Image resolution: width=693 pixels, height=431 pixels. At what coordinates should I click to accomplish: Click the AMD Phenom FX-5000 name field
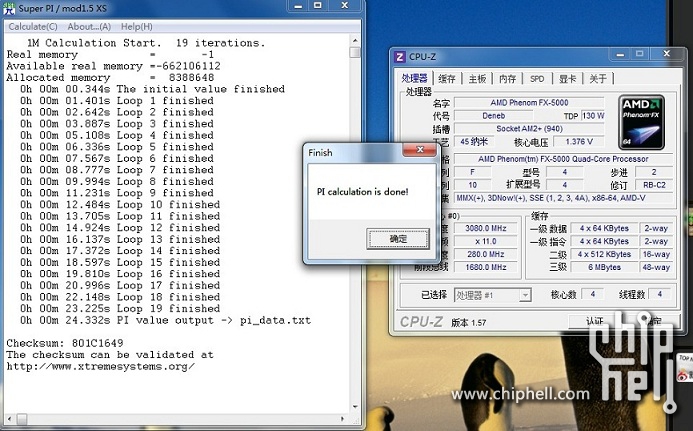[x=529, y=103]
